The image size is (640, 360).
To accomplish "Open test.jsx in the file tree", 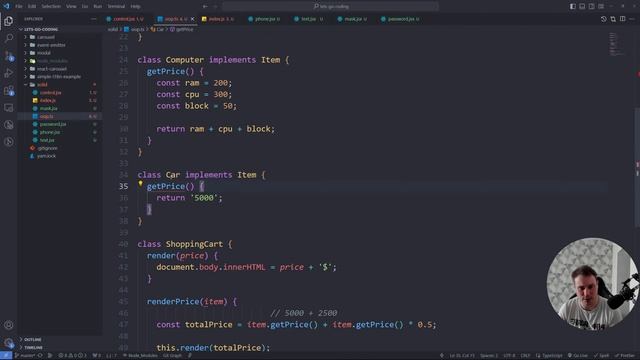I will [x=59, y=140].
